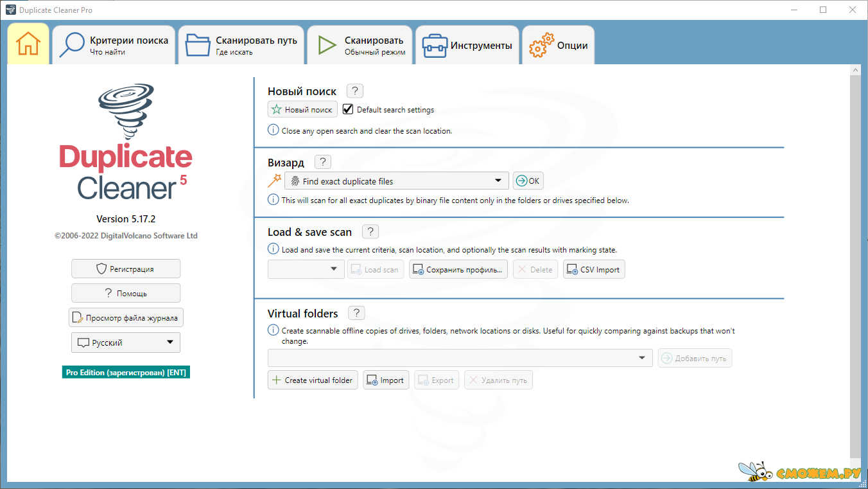The width and height of the screenshot is (868, 489).
Task: Open help for Load & save scan
Action: coord(370,231)
